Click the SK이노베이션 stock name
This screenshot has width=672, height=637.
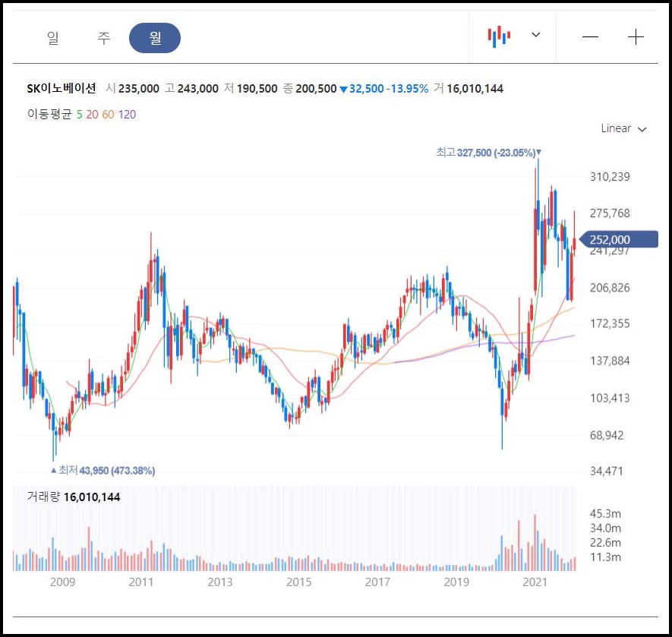tap(62, 88)
